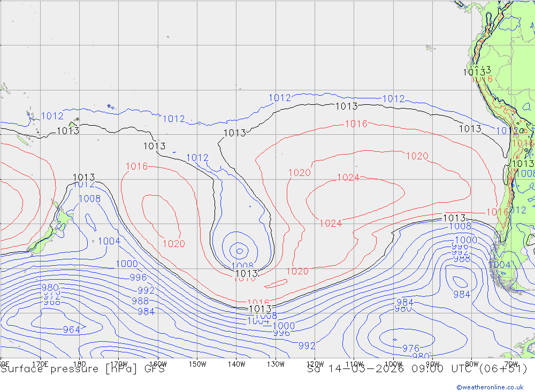Viewport: 535px width, 392px height.
Task: Click the blue 1012 label near 100W
Action: coord(393,99)
